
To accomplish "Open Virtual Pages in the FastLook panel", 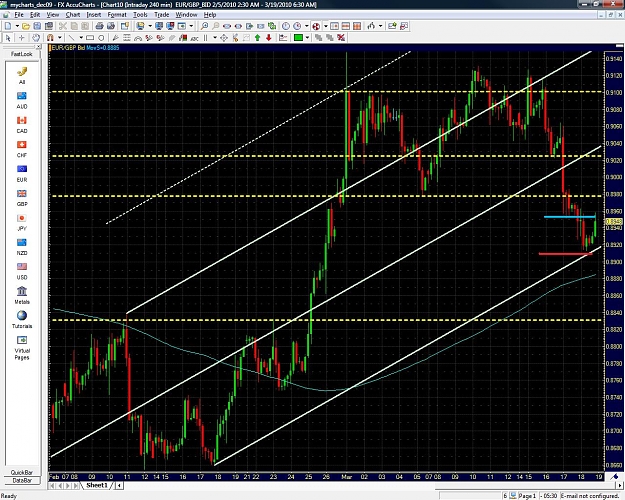I will (22, 348).
